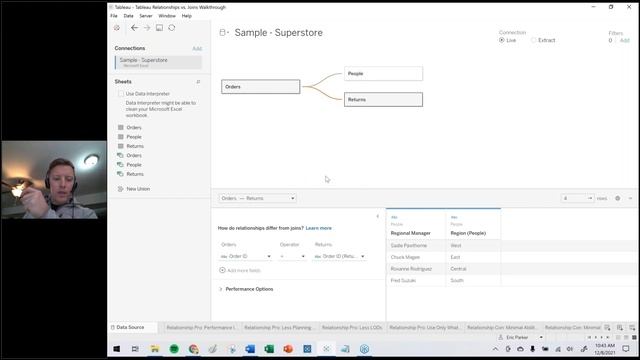Open the Orders — Returns table selector dropdown
640x360 pixels.
[257, 198]
